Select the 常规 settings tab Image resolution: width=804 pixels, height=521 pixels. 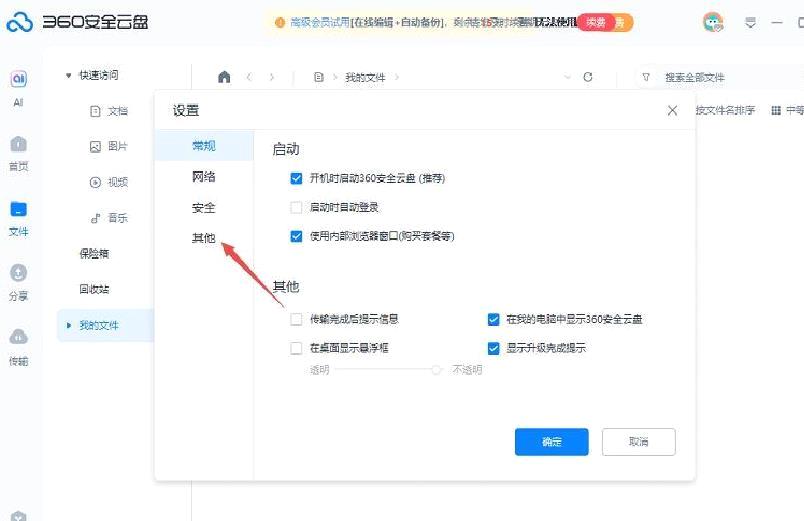(204, 146)
